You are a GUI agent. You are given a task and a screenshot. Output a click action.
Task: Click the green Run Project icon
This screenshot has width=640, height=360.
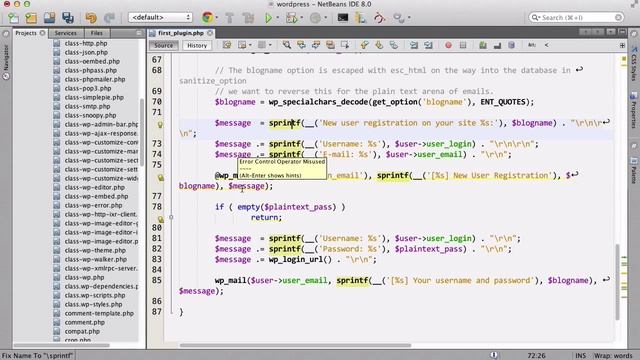coord(268,18)
